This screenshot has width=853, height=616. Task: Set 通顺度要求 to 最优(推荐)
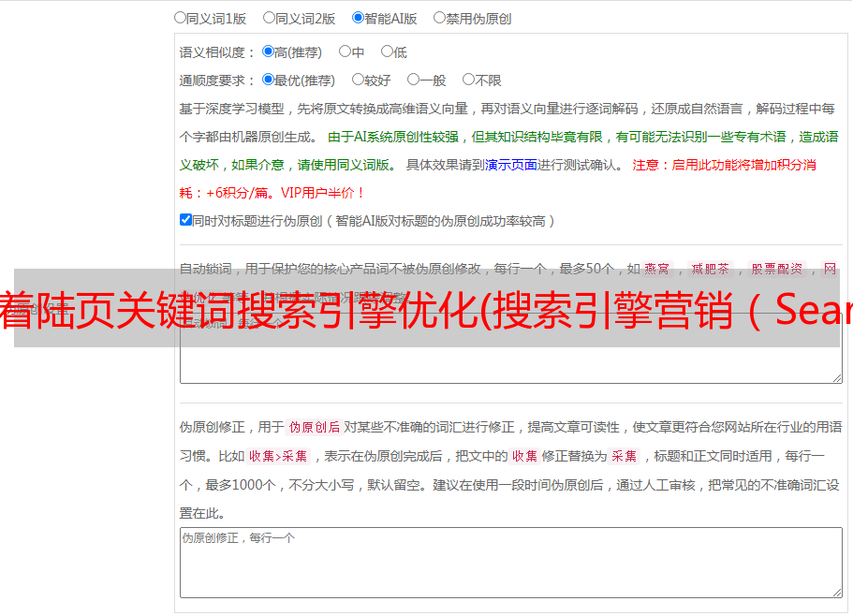(x=268, y=80)
